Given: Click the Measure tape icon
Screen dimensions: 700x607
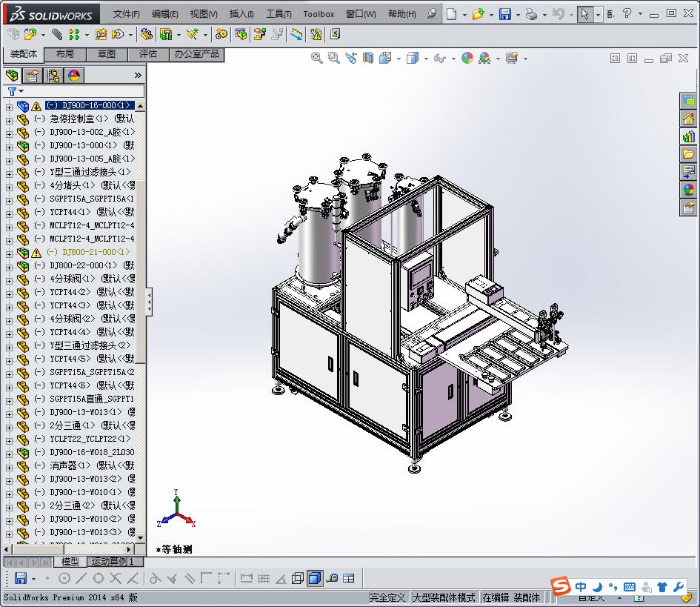Looking at the screenshot, I should click(332, 578).
